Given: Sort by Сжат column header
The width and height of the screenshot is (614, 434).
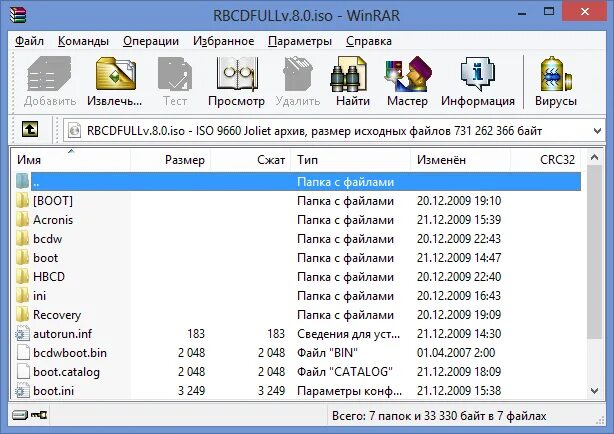Looking at the screenshot, I should point(251,160).
